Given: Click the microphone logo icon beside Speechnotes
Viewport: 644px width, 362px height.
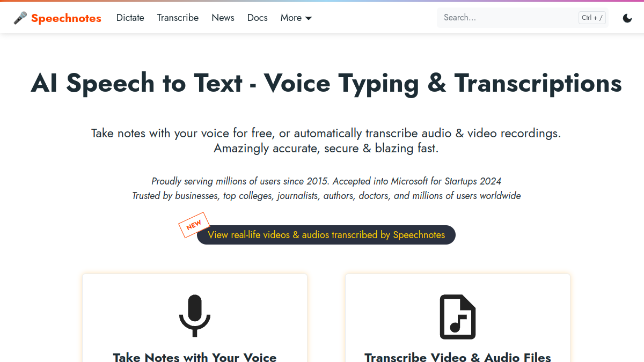Looking at the screenshot, I should point(20,18).
